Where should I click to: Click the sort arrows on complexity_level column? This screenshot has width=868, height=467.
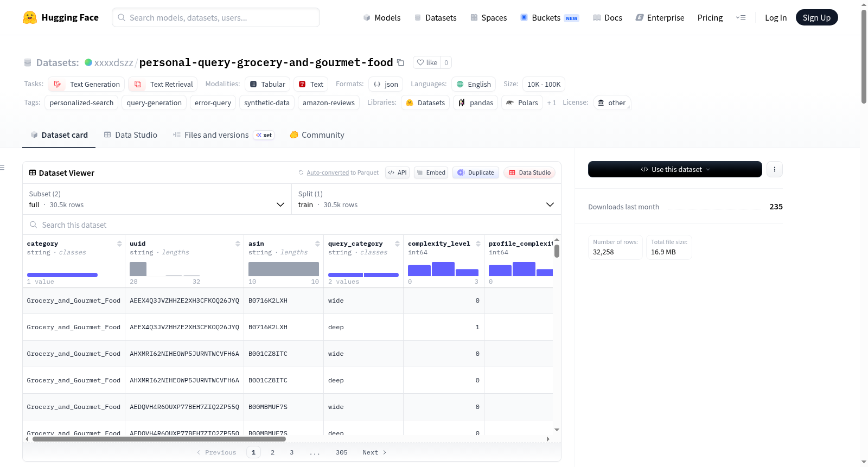pos(478,244)
